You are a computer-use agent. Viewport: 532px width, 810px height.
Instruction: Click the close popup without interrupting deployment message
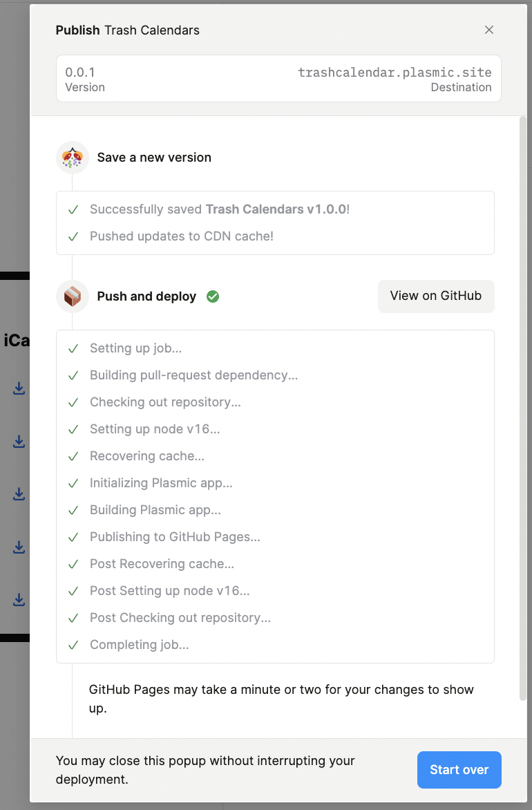coord(205,770)
